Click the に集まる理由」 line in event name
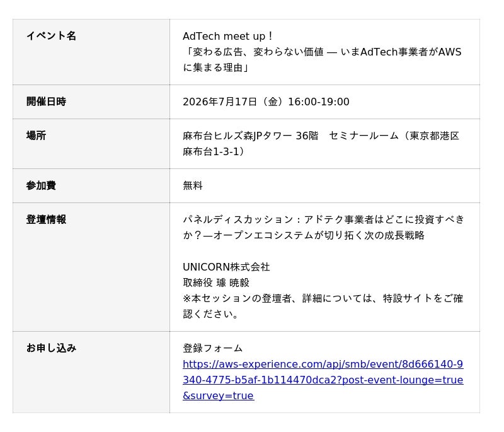 tap(216, 67)
